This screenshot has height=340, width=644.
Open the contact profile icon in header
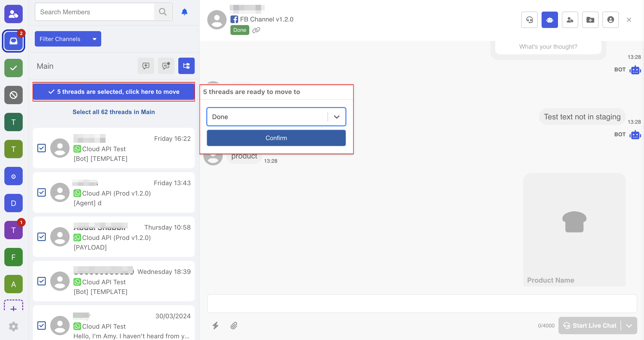[610, 20]
